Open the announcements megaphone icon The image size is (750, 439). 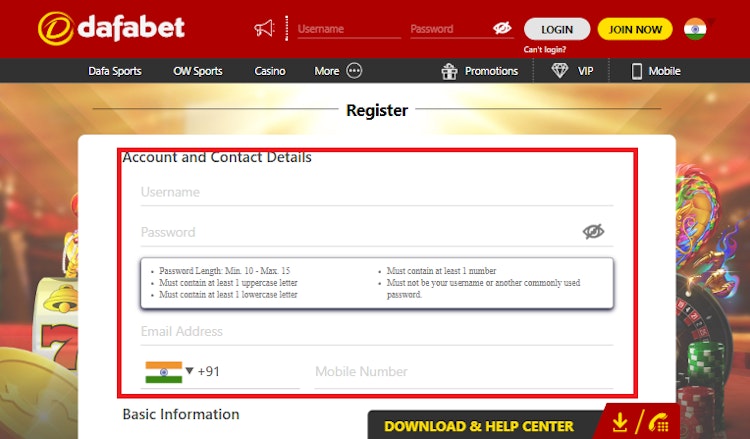click(264, 29)
